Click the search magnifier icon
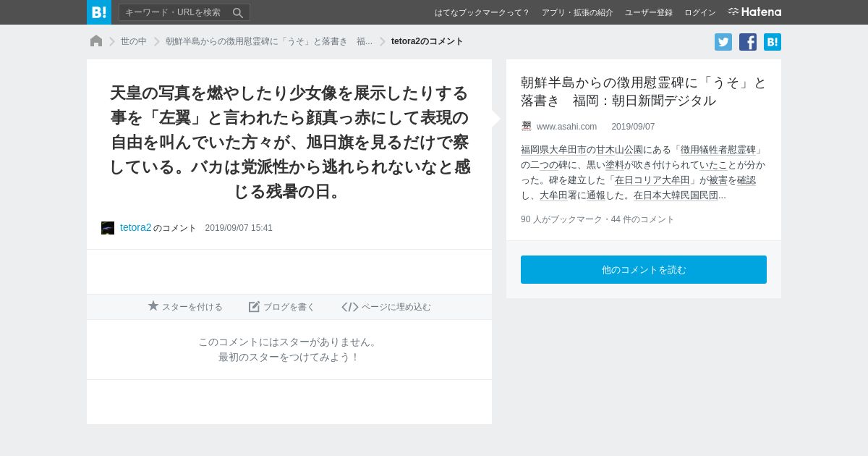 238,12
